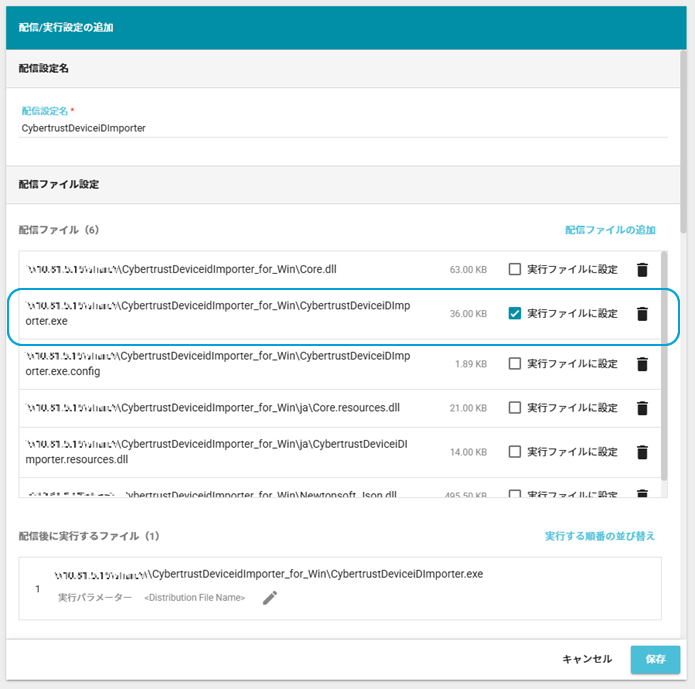The height and width of the screenshot is (689, 695).
Task: Set ja\CybertrustDeviceIDImporter.resources.dll as executable file
Action: coord(515,452)
